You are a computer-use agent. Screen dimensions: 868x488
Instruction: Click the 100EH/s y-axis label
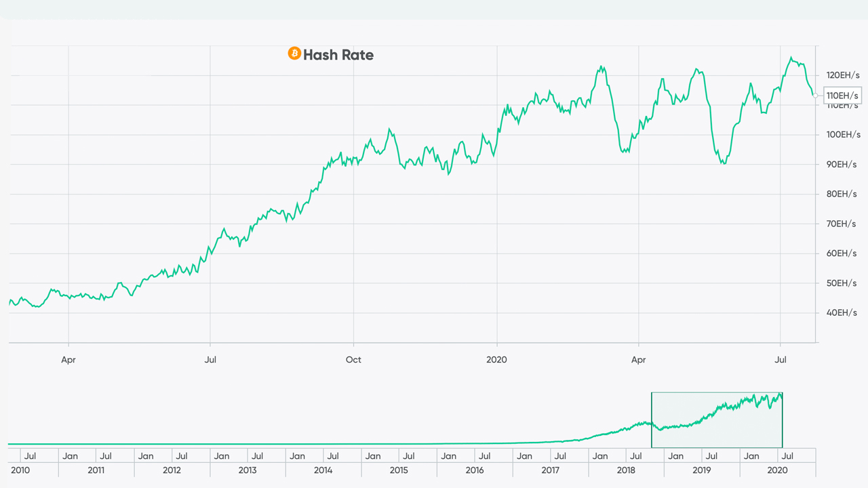[x=842, y=134]
